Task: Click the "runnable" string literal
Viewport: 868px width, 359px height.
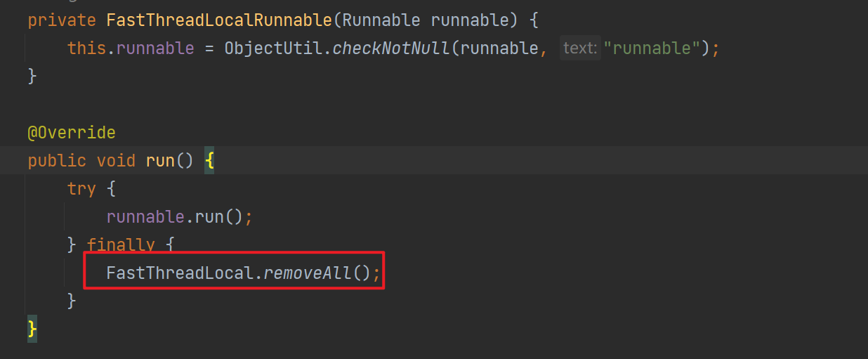Action: 652,48
